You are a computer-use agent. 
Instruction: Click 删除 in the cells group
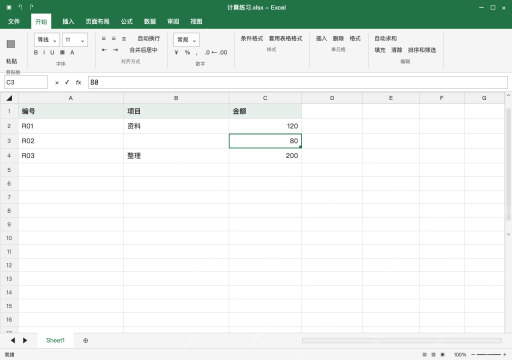[x=338, y=39]
